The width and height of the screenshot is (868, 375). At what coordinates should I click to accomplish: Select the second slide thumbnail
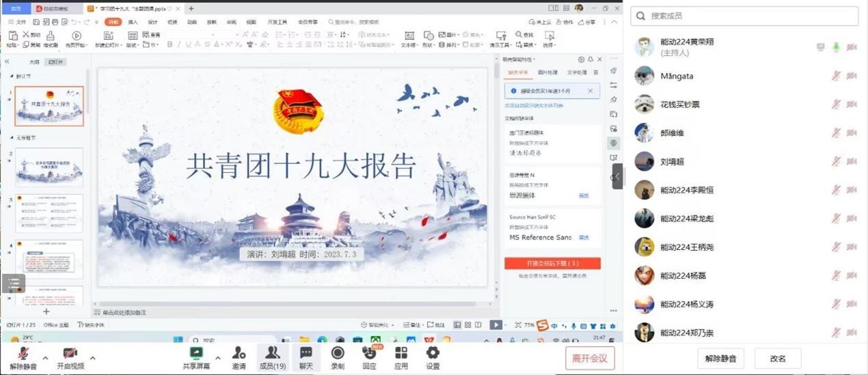(49, 166)
